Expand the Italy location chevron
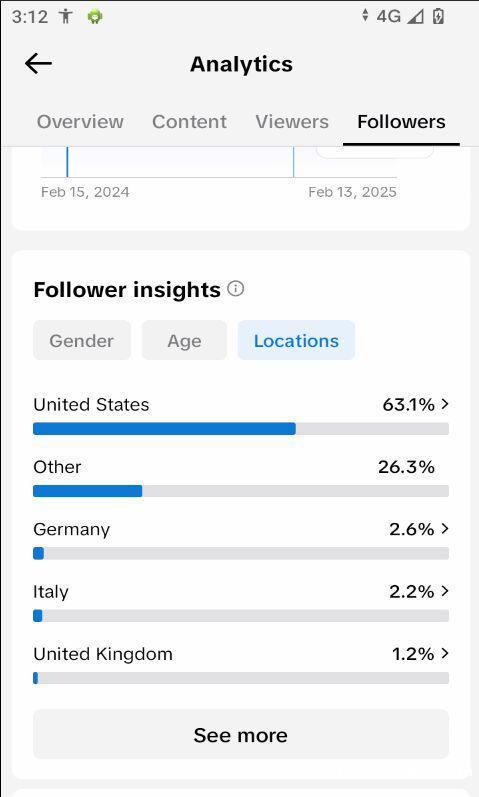Screen dimensions: 479x797 coord(445,591)
